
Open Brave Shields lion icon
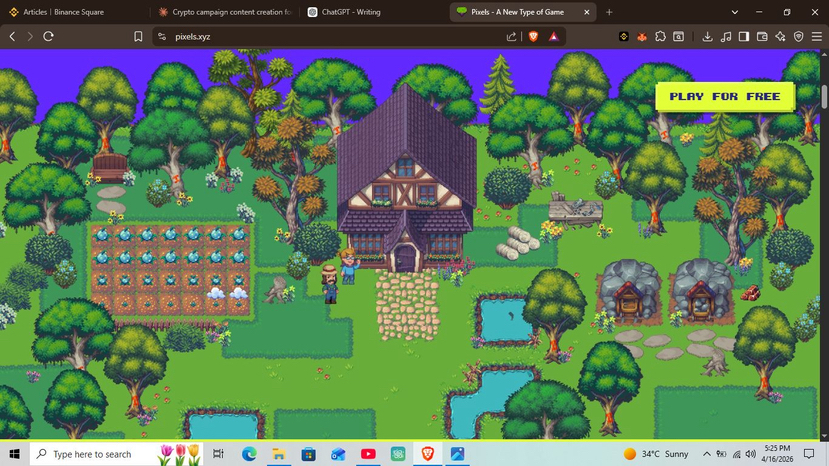click(533, 36)
